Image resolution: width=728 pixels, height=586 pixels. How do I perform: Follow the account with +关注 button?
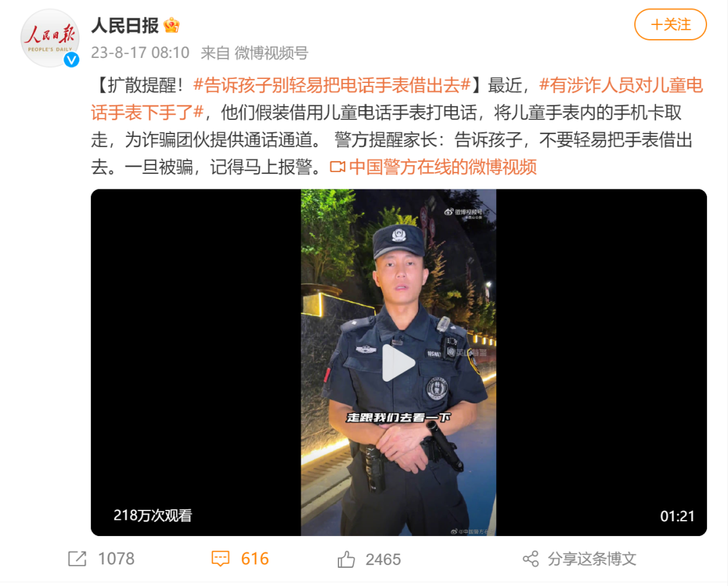tap(671, 24)
